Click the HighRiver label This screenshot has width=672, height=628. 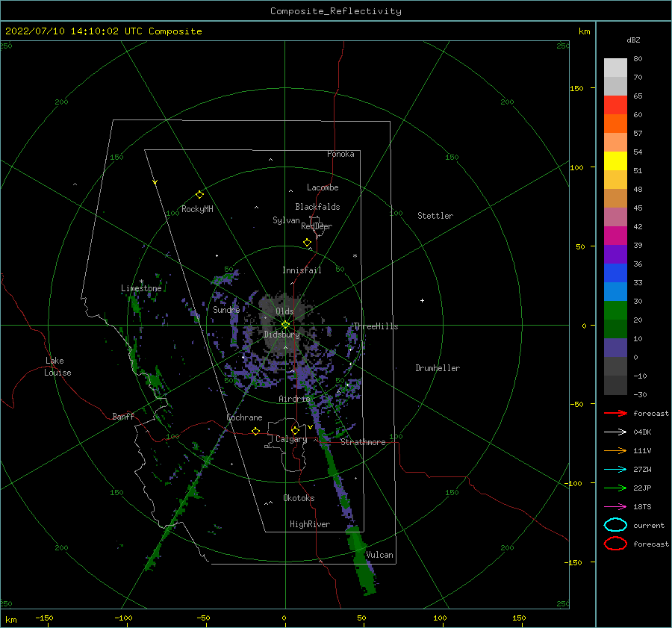(310, 524)
